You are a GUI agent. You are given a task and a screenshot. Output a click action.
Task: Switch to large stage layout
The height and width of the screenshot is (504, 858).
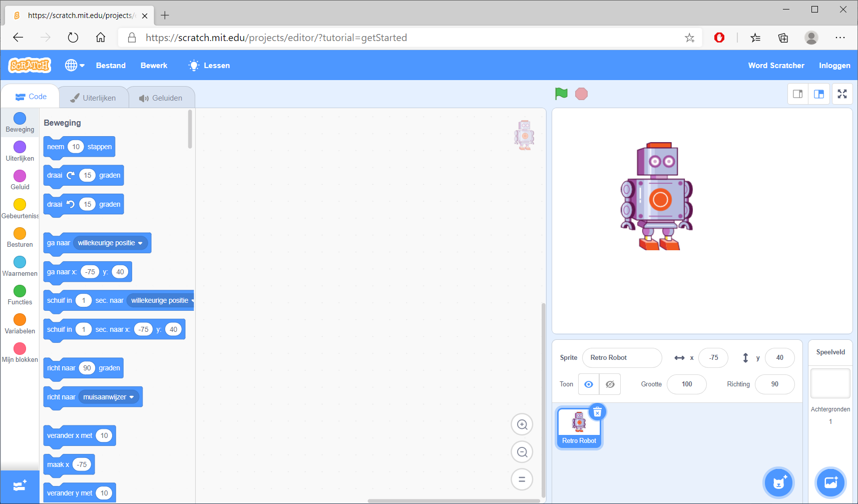pyautogui.click(x=819, y=94)
